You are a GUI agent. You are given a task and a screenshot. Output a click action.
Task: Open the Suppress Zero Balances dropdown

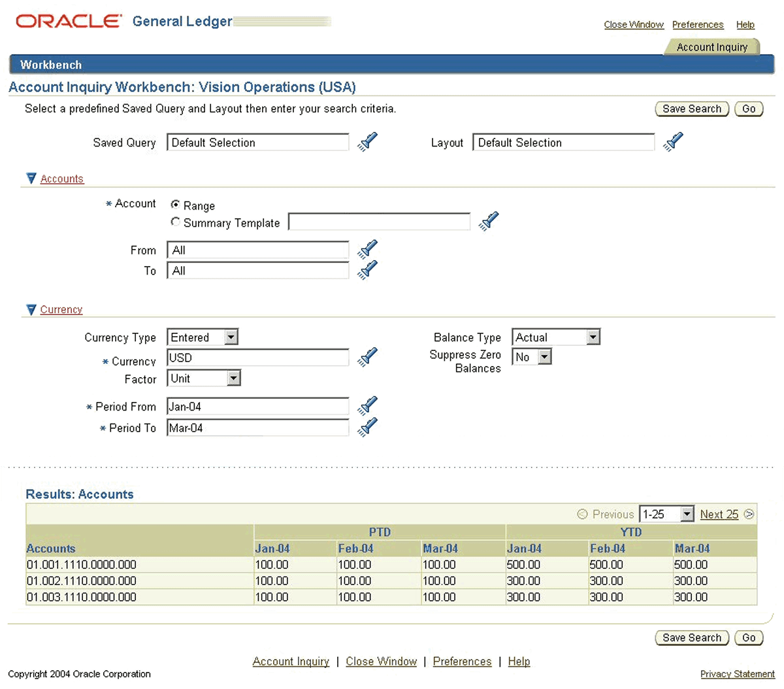[x=544, y=356]
